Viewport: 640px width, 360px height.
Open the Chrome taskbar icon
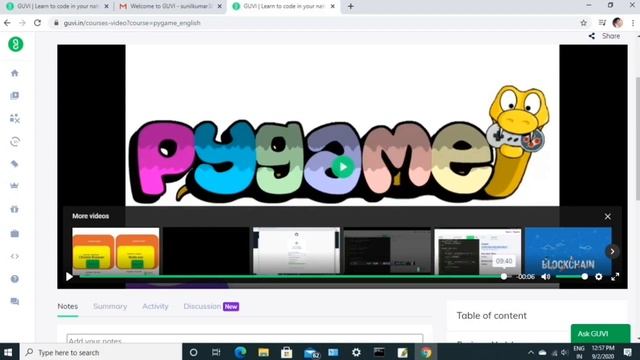coord(426,352)
